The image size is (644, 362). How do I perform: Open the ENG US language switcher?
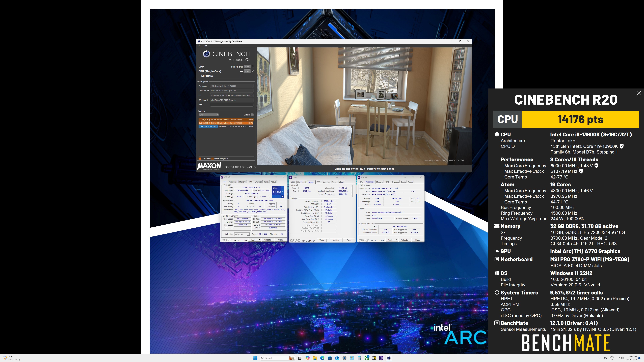pyautogui.click(x=612, y=358)
